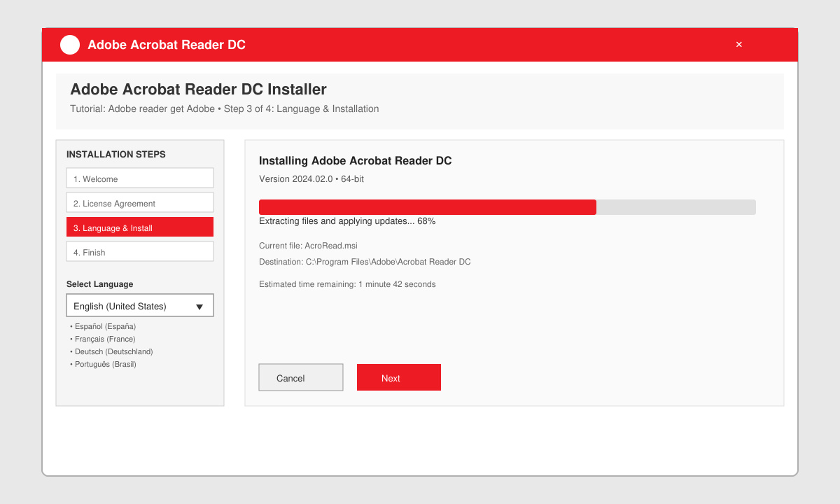
Task: Select the 3. Language & Install step
Action: coord(140,227)
